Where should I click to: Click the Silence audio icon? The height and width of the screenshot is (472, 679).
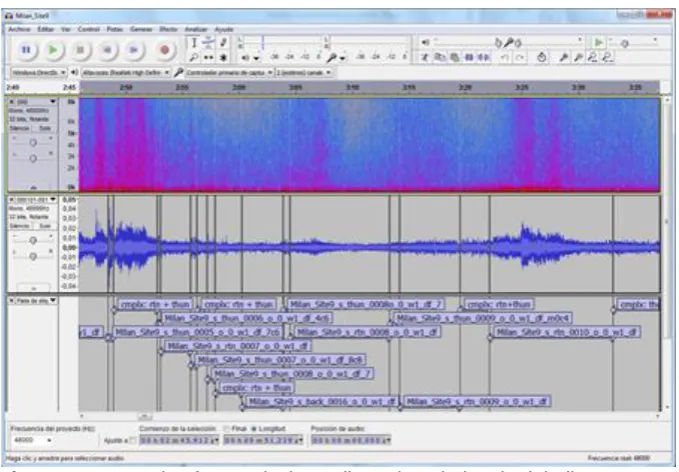[483, 57]
